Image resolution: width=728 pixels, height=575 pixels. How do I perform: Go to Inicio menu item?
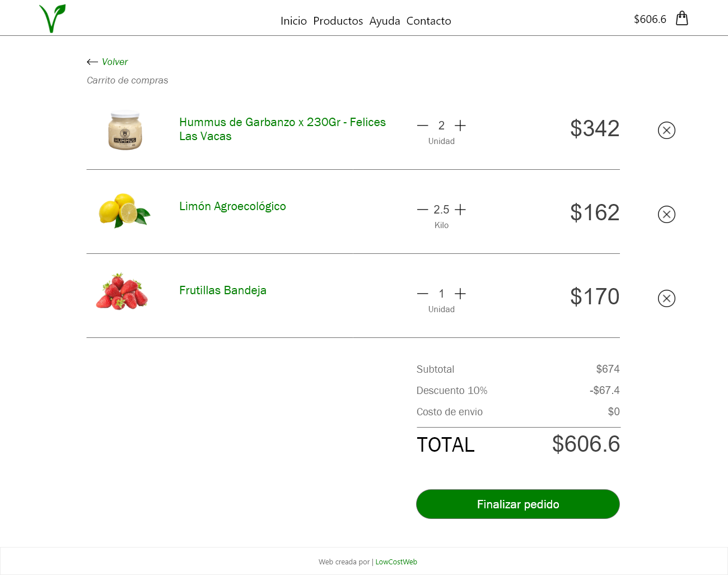coord(293,21)
